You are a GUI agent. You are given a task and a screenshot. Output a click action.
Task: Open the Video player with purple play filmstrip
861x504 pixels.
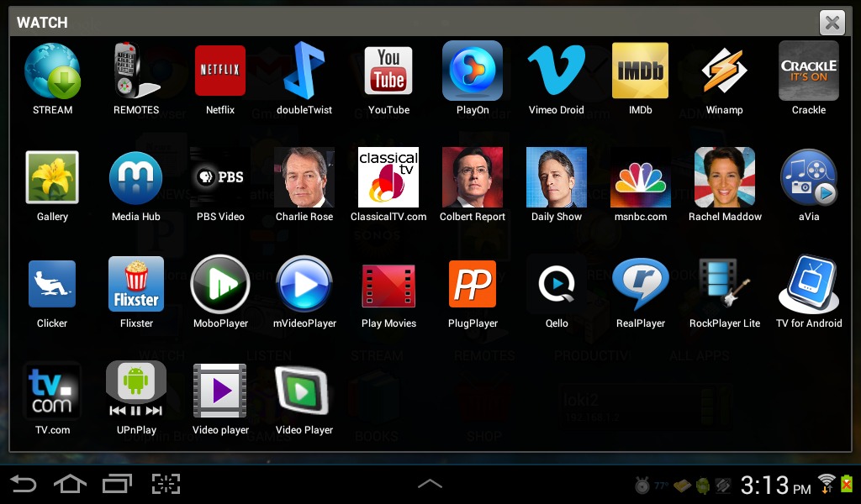coord(220,391)
